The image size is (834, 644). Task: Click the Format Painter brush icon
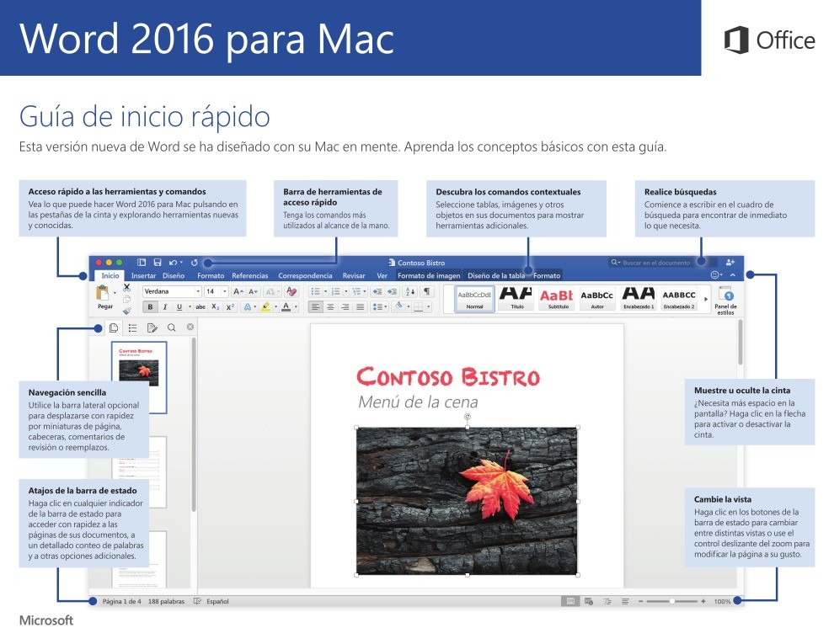pyautogui.click(x=126, y=311)
